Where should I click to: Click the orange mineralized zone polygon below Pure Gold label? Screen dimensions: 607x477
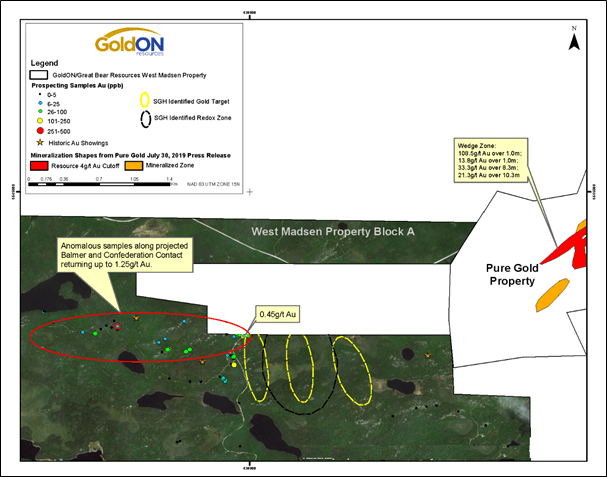coord(552,295)
